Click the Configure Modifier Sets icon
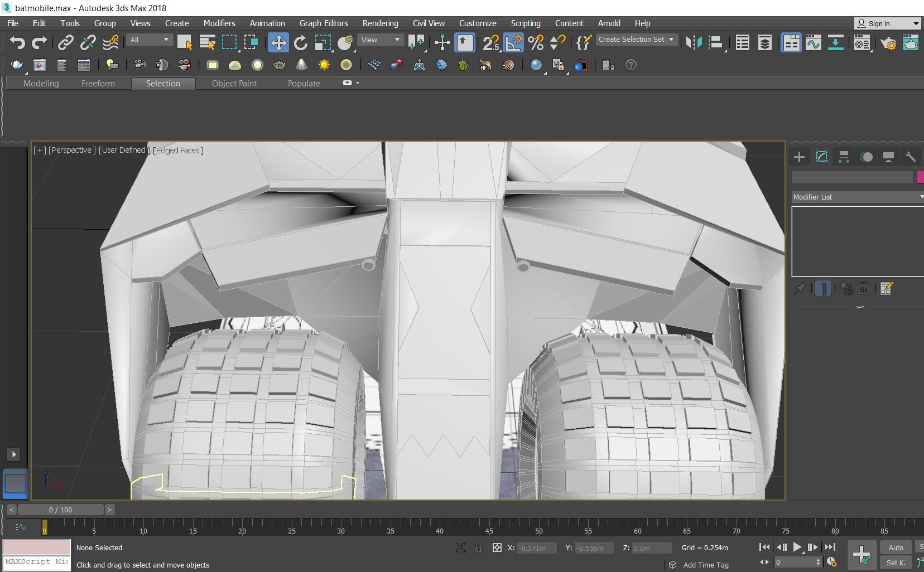This screenshot has width=924, height=572. pyautogui.click(x=886, y=288)
